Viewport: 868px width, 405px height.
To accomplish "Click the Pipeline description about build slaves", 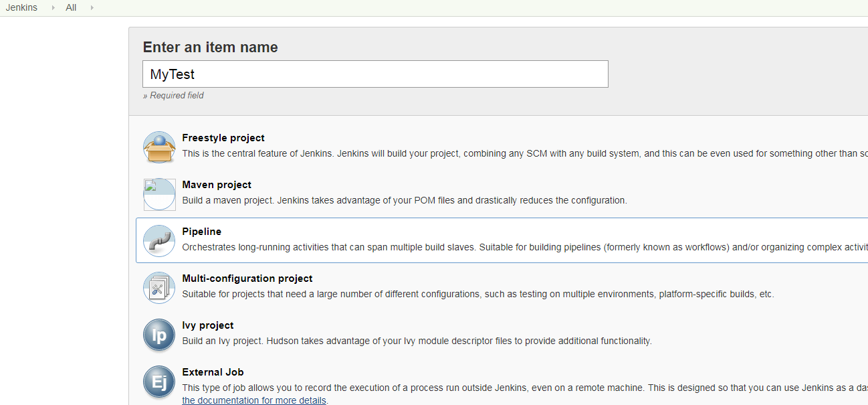I will tap(525, 247).
